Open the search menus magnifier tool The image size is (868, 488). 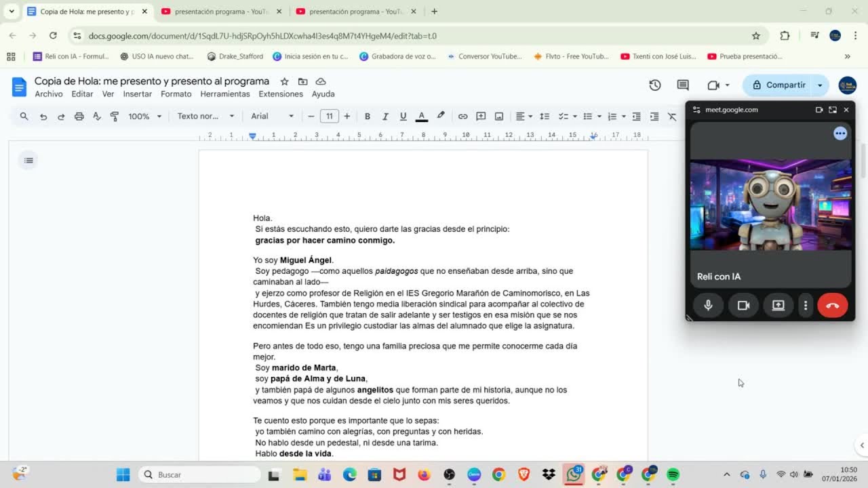[x=24, y=117]
